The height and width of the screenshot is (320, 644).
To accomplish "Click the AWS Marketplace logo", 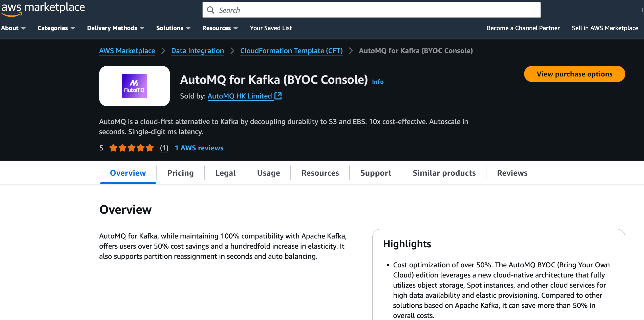I will (x=43, y=9).
